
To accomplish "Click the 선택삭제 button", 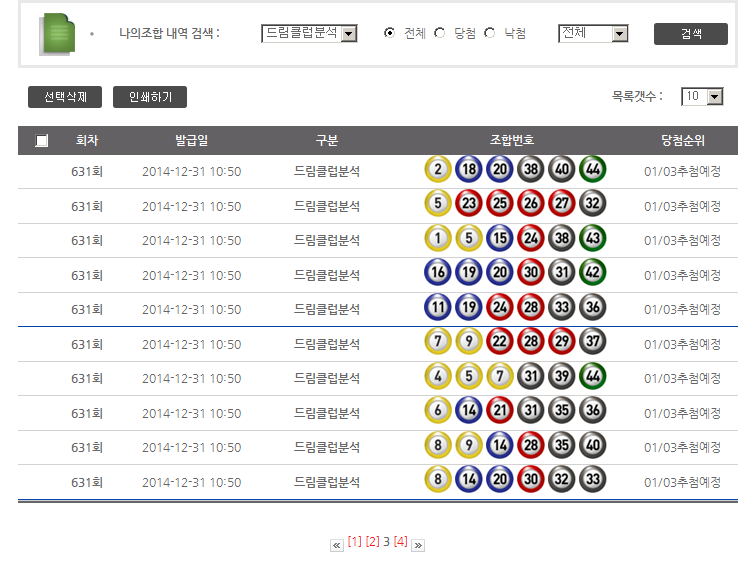I will [x=65, y=97].
